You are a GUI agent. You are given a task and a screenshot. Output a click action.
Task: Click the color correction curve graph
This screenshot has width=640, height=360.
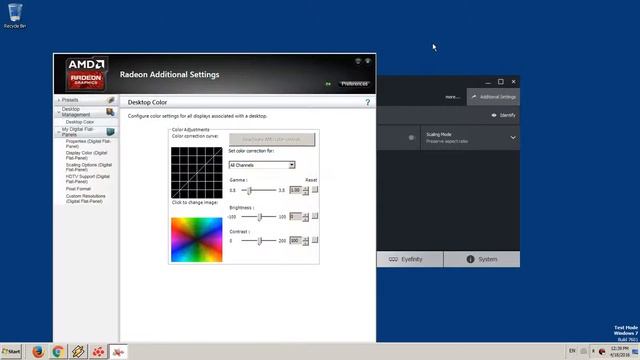197,173
